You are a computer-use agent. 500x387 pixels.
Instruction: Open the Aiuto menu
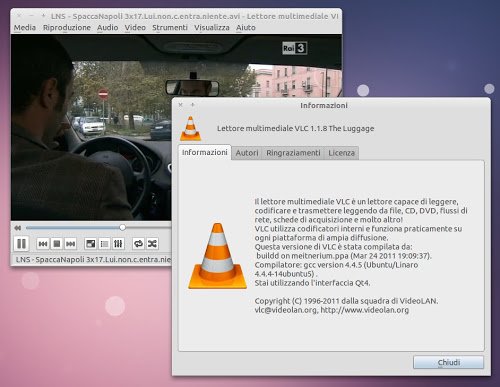tap(246, 27)
